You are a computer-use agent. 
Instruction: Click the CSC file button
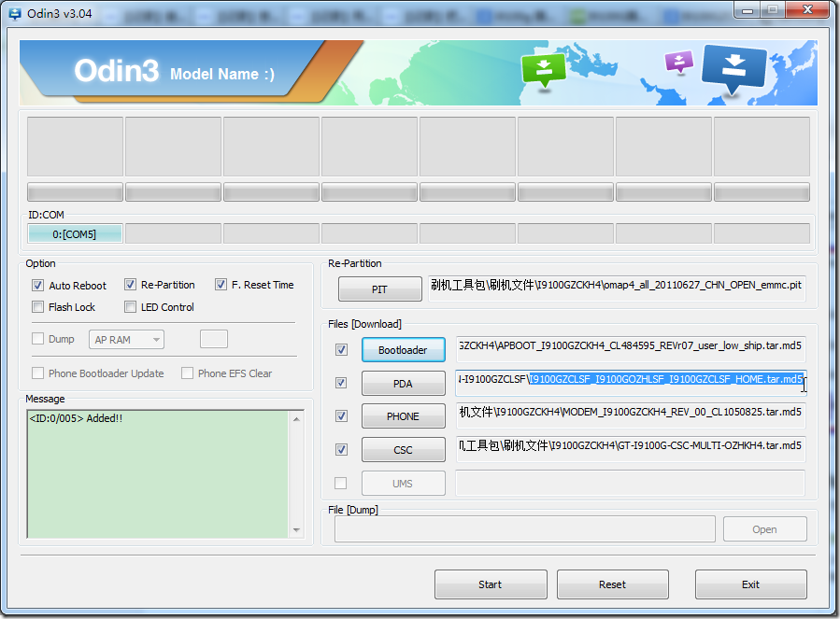[404, 450]
